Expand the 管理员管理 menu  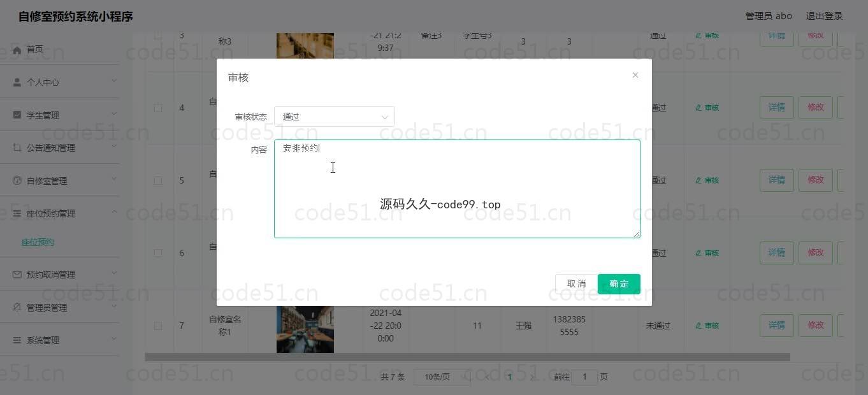click(60, 307)
